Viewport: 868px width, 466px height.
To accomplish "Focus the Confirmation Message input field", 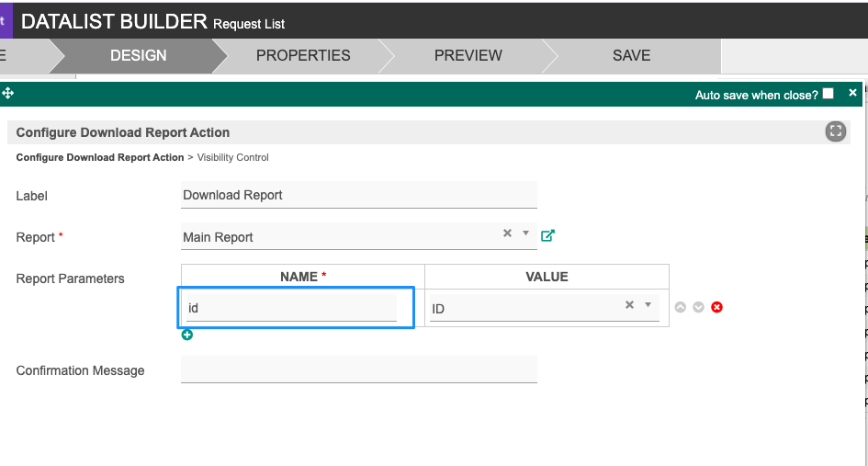I will [x=358, y=369].
